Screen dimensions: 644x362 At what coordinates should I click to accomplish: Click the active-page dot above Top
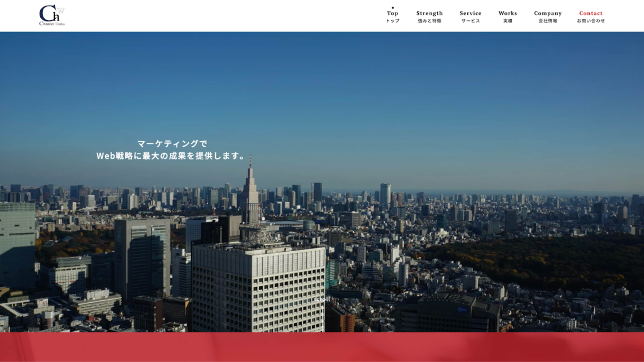(392, 8)
